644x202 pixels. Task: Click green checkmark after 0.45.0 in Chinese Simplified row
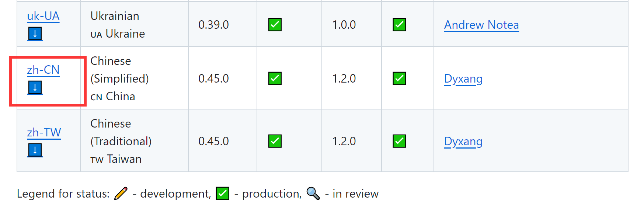click(x=275, y=79)
